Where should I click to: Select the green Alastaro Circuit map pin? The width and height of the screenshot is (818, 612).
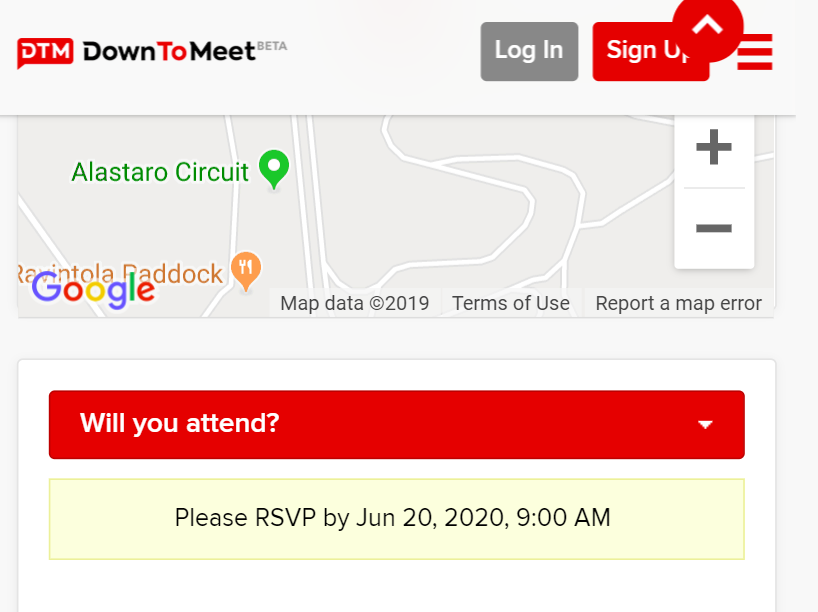point(274,170)
